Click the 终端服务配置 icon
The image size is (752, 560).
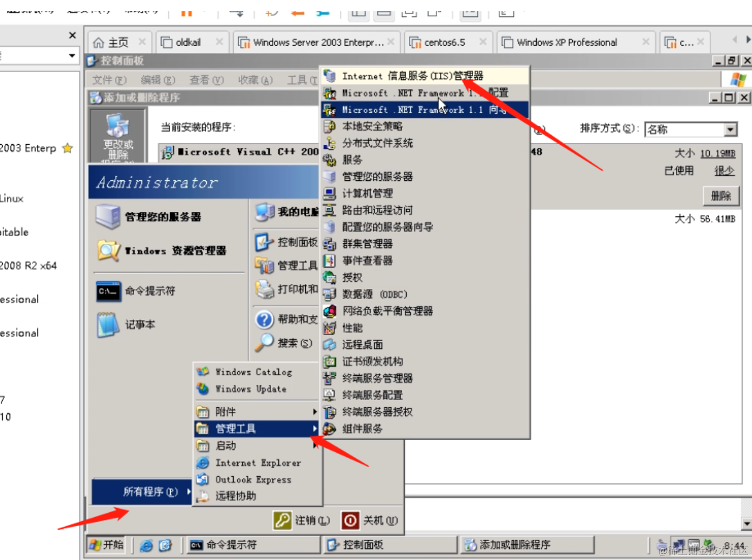coord(330,395)
